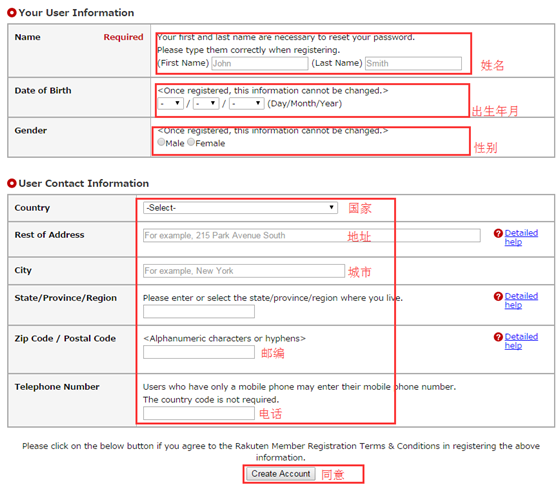Viewport: 558px width, 487px height.
Task: Click the Rest of Address text field
Action: point(312,235)
